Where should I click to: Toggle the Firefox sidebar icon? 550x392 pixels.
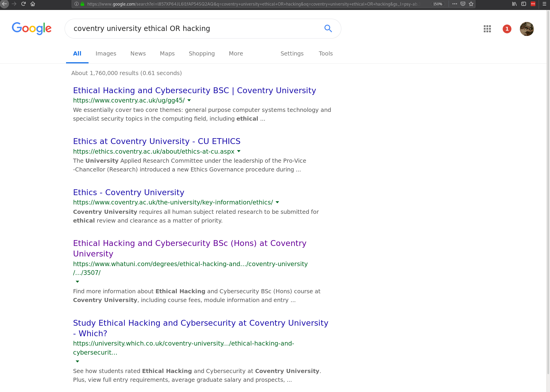(x=524, y=4)
